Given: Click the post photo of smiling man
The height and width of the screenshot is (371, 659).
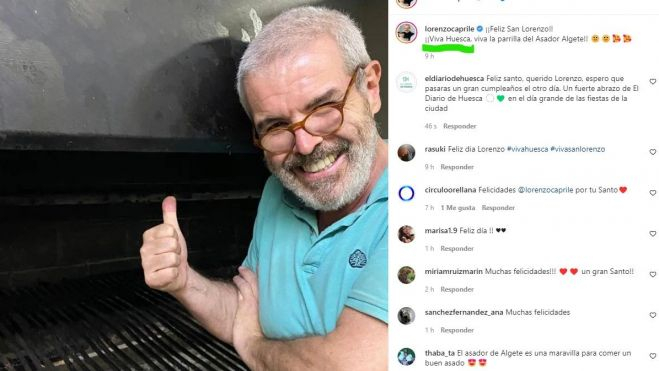Looking at the screenshot, I should click(194, 185).
